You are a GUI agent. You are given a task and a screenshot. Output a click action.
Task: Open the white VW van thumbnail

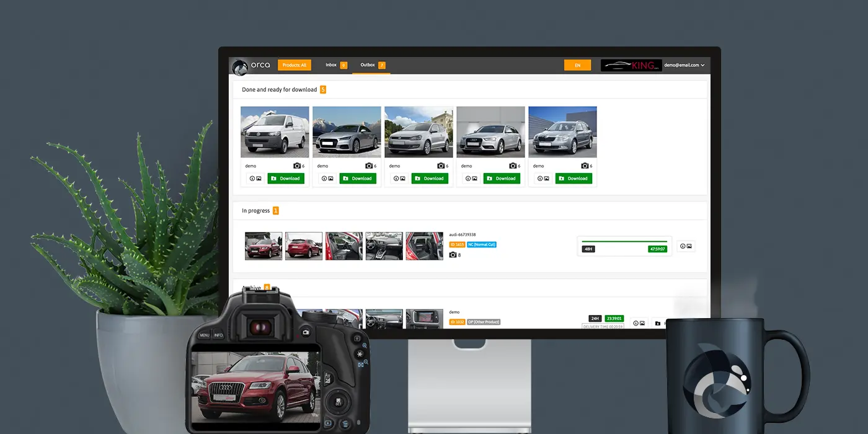[275, 132]
